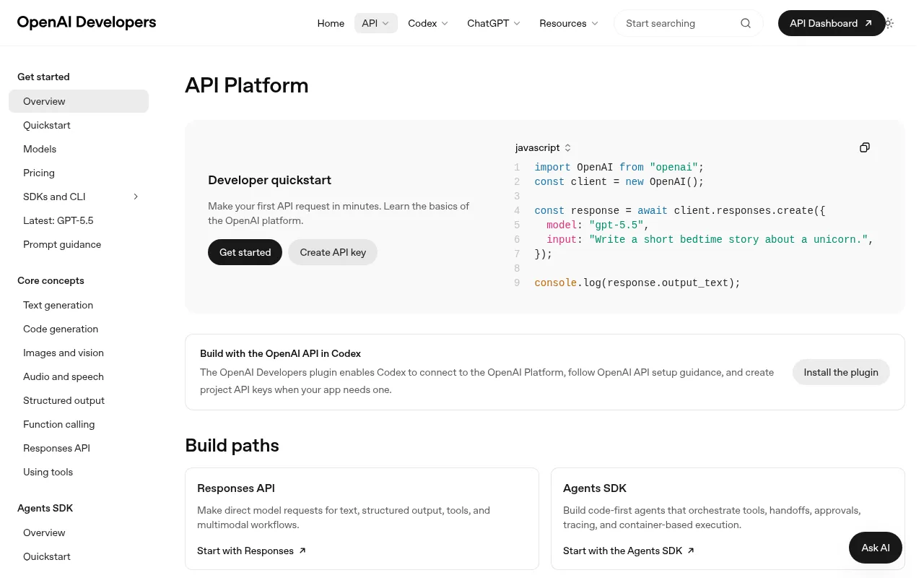Open the API Dashboard
Image resolution: width=924 pixels, height=578 pixels.
[x=832, y=23]
